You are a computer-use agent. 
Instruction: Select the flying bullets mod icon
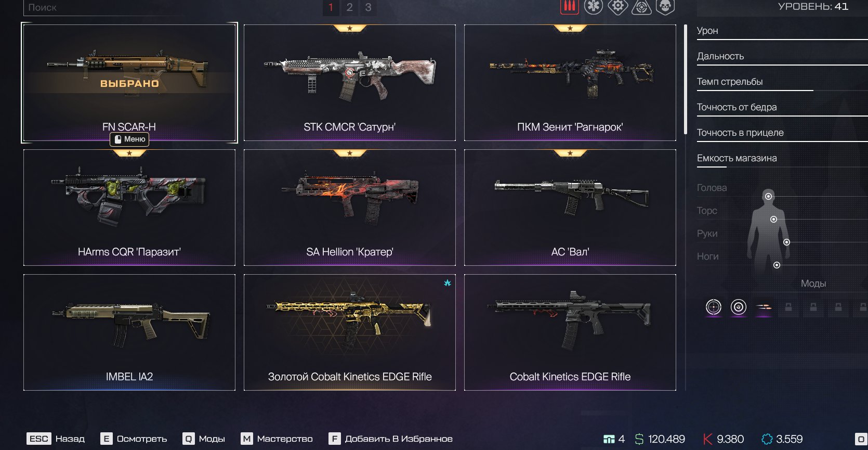763,307
